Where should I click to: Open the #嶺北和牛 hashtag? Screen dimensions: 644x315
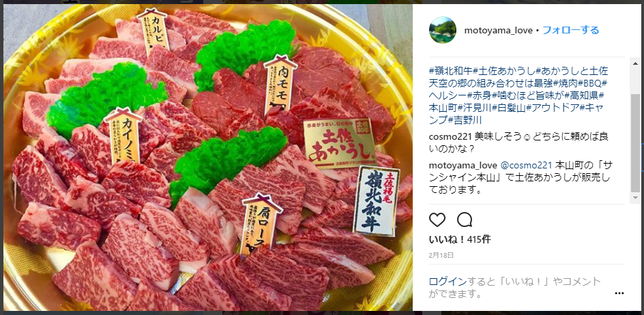click(x=450, y=70)
